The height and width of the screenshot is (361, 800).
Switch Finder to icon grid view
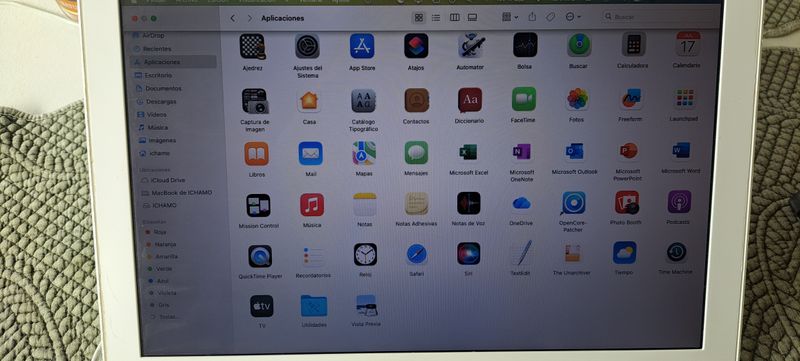pos(418,18)
